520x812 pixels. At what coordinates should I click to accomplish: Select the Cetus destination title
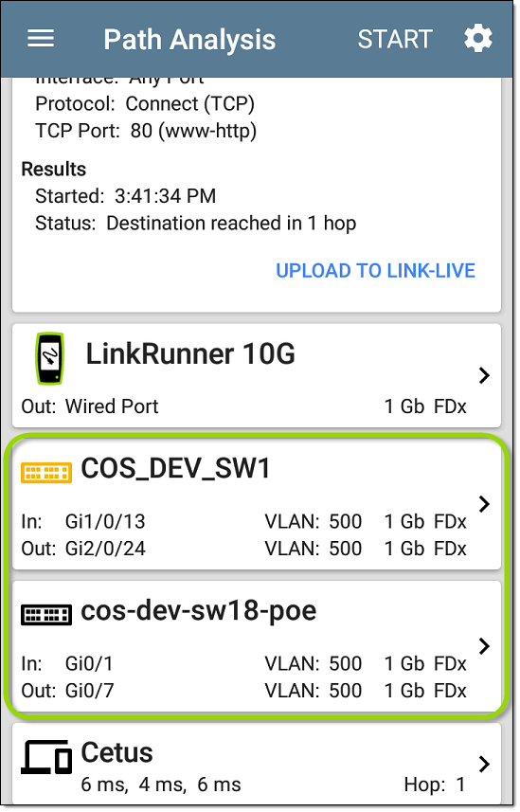[x=117, y=752]
